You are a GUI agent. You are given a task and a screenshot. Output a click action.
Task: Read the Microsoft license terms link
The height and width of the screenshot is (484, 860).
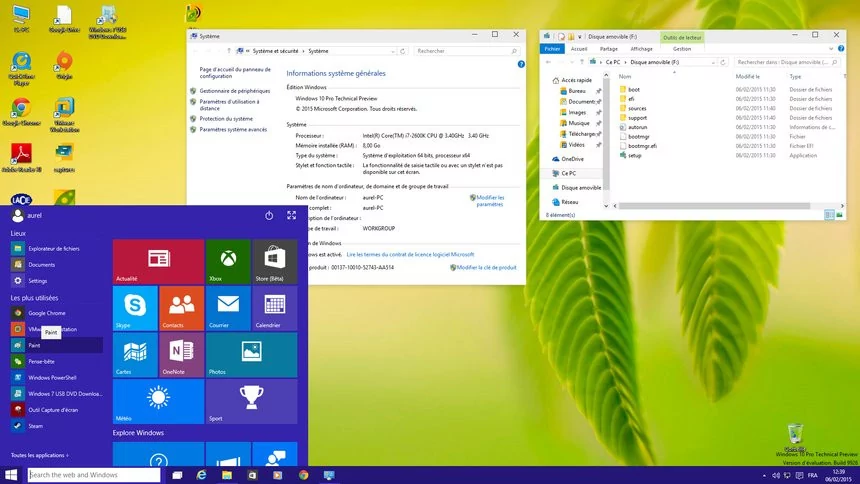point(410,255)
